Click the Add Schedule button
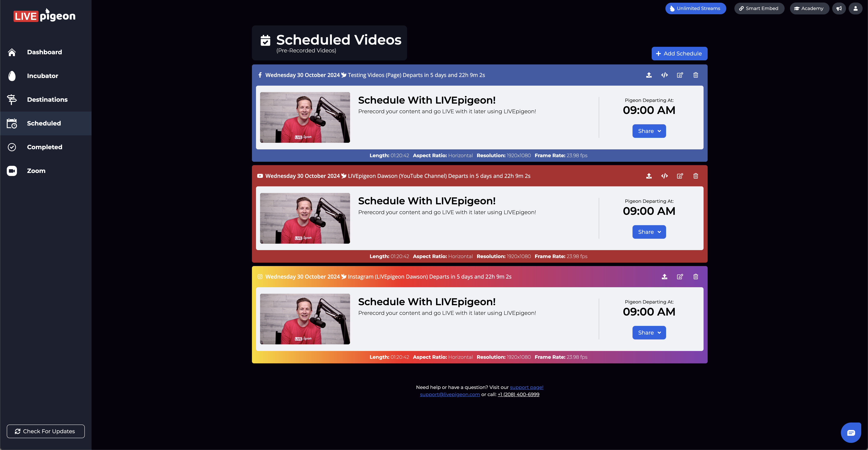The height and width of the screenshot is (450, 868). (679, 54)
